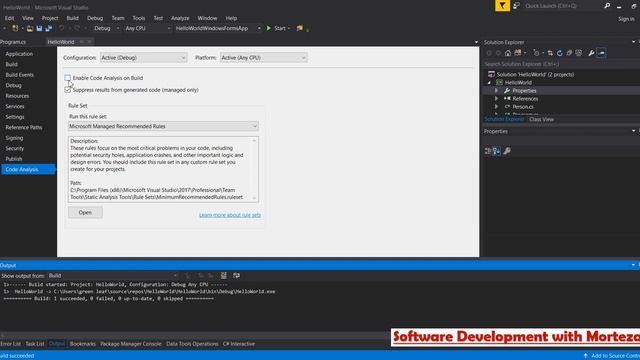Select the Build Events properties page
The height and width of the screenshot is (360, 640).
point(20,75)
